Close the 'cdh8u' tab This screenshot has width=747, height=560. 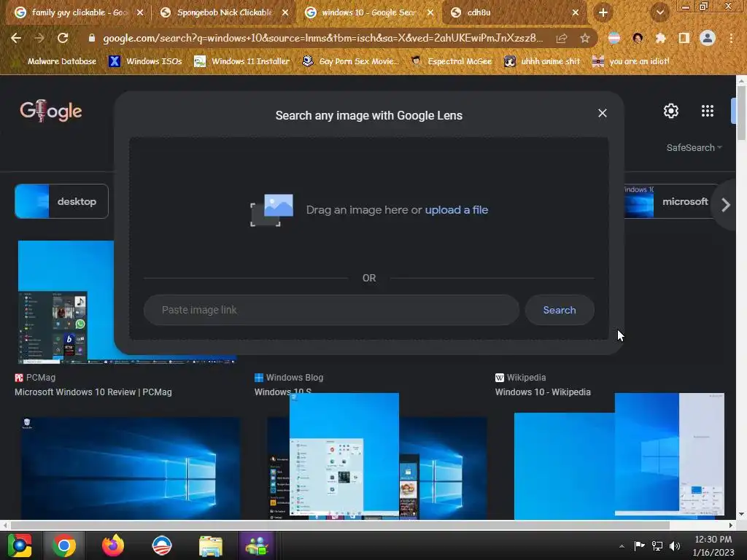576,12
